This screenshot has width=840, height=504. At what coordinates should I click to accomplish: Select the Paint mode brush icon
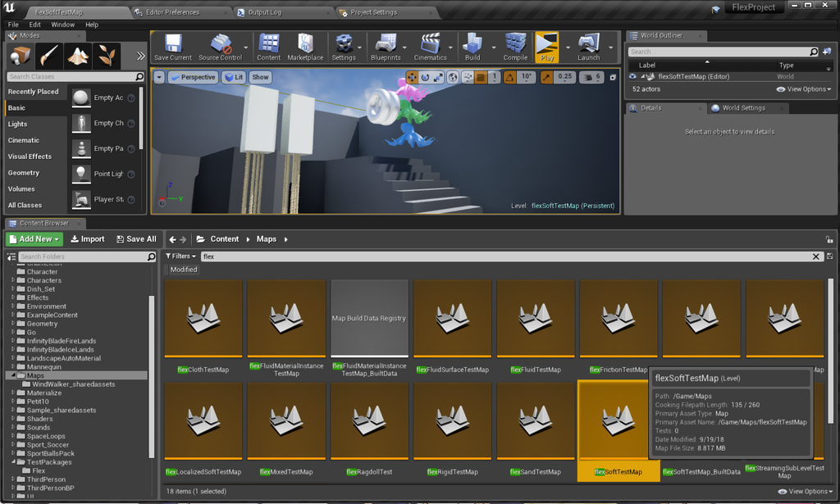tap(48, 56)
